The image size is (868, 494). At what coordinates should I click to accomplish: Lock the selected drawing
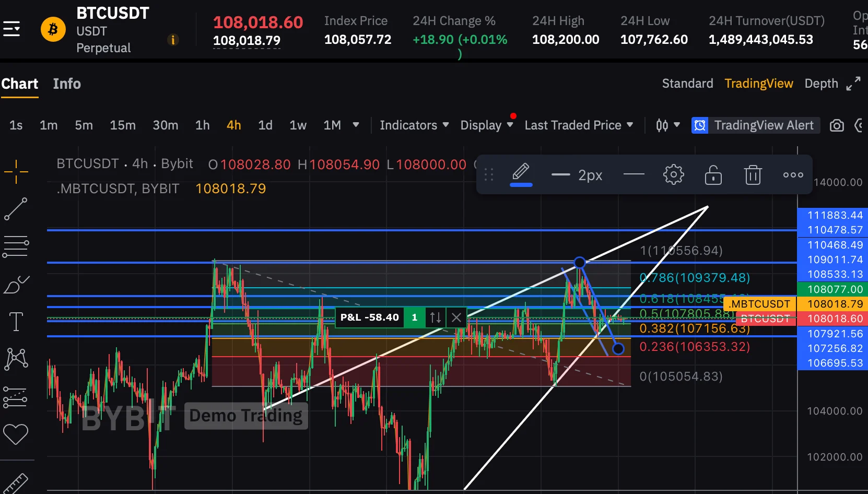(x=713, y=174)
